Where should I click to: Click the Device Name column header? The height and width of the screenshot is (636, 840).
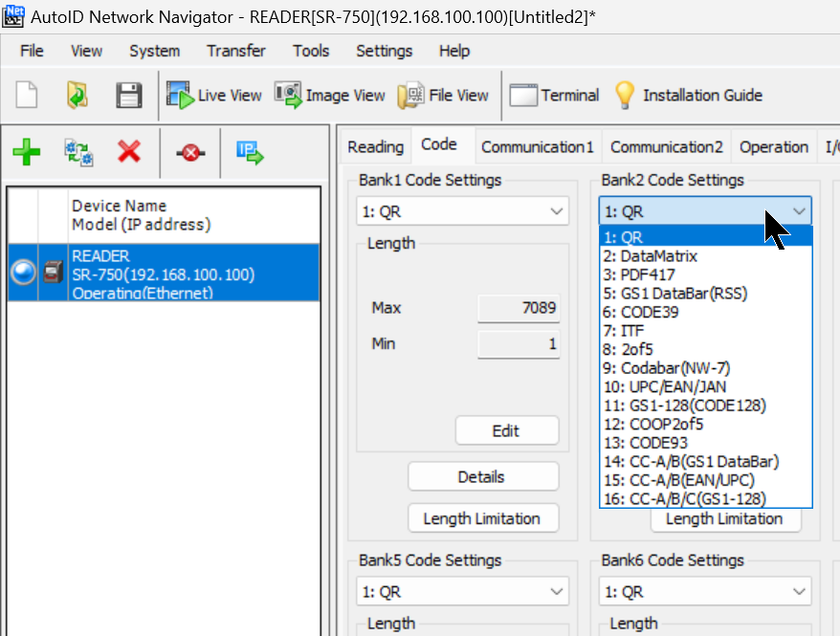(194, 215)
